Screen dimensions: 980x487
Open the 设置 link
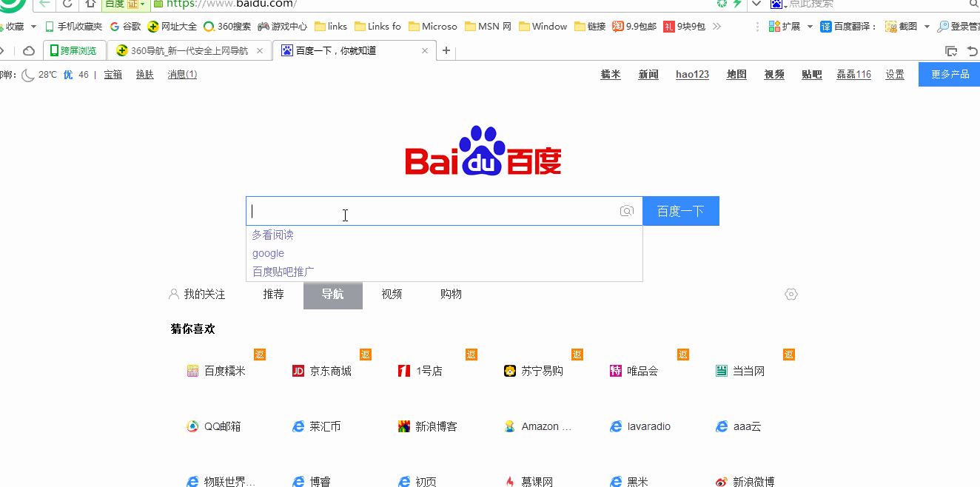[895, 75]
